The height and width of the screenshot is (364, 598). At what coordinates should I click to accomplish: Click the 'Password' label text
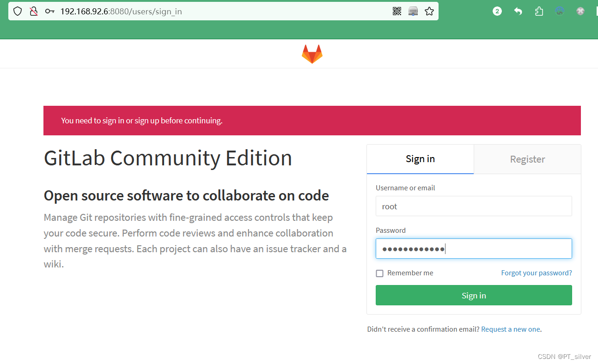tap(391, 231)
